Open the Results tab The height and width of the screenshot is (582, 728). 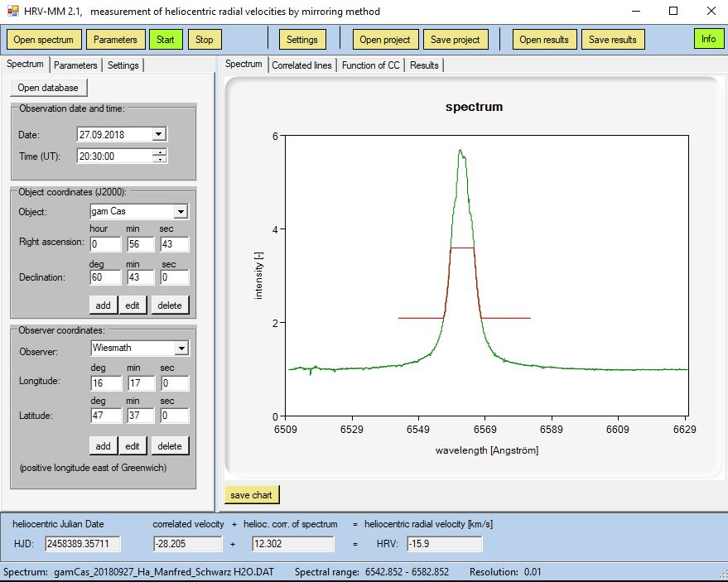point(424,65)
